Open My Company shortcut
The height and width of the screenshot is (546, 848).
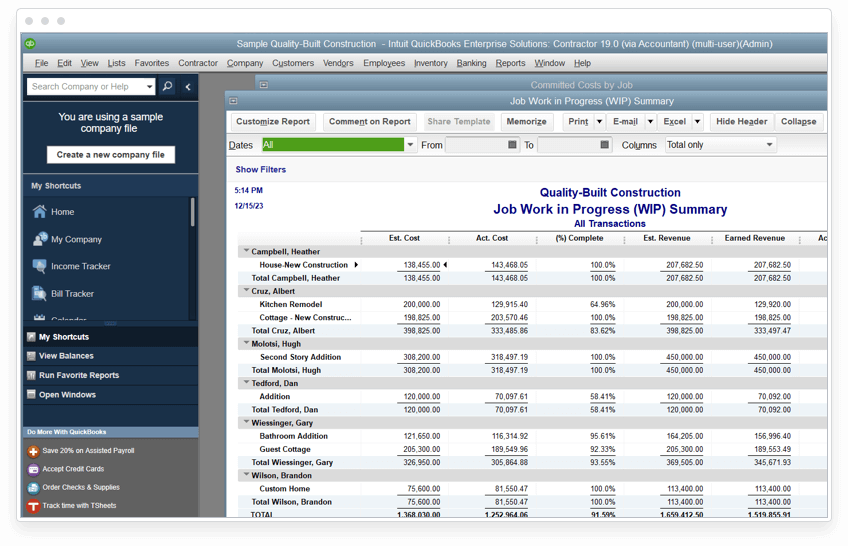coord(67,239)
